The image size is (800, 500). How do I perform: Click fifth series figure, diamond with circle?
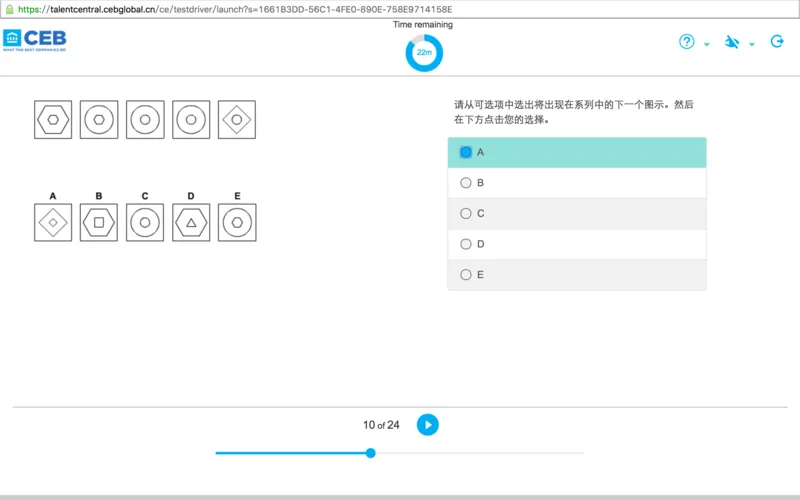point(237,119)
